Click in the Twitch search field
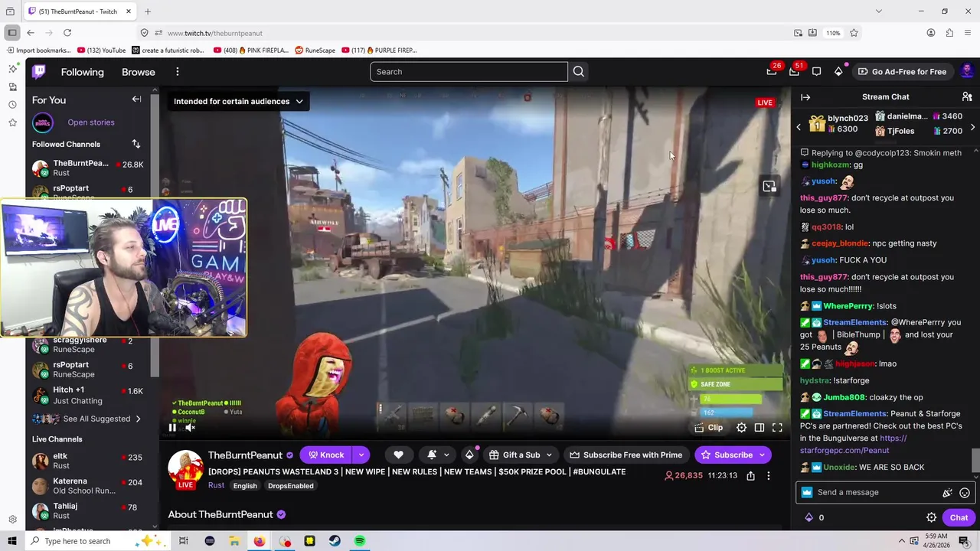Viewport: 980px width, 551px height. tap(469, 72)
